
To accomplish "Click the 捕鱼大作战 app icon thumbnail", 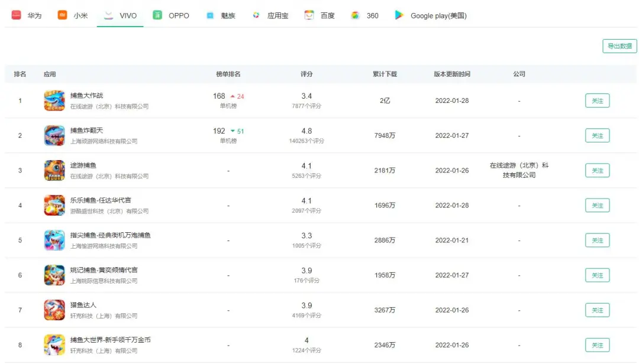I will [54, 100].
